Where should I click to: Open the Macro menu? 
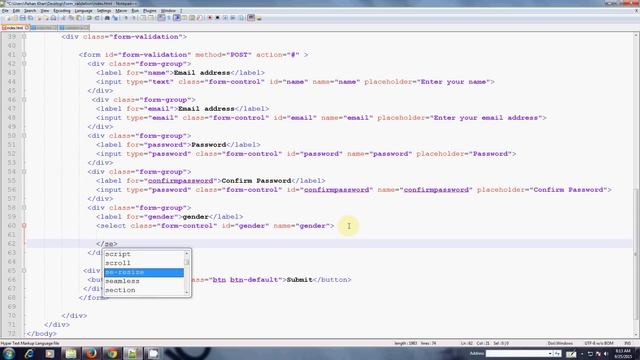pyautogui.click(x=121, y=11)
